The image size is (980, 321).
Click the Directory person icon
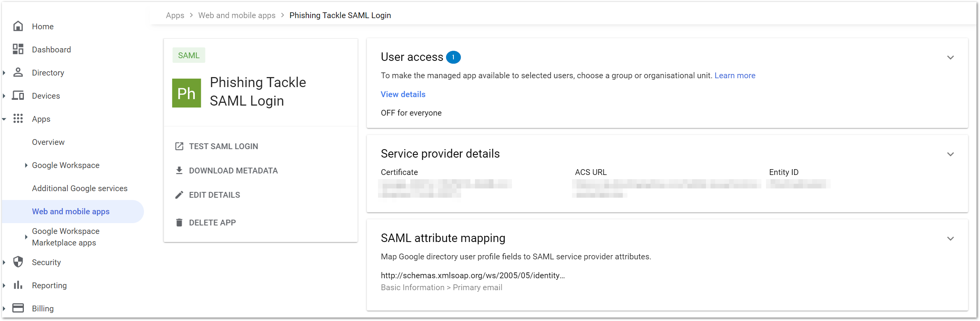[x=18, y=72]
